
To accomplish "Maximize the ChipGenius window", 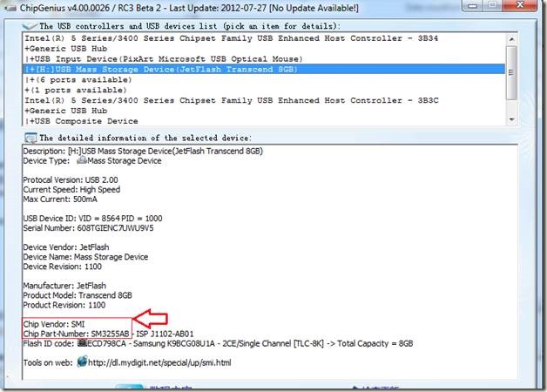I will click(x=493, y=5).
